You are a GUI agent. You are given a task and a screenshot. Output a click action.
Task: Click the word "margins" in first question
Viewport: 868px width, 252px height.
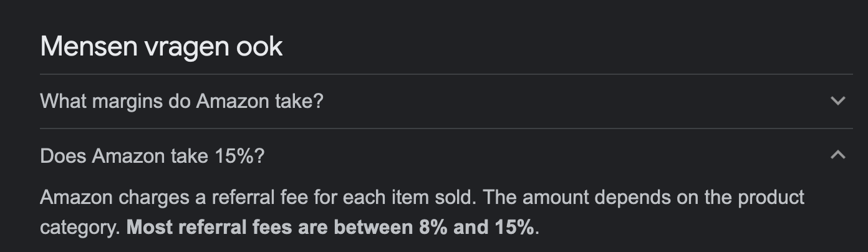point(128,100)
